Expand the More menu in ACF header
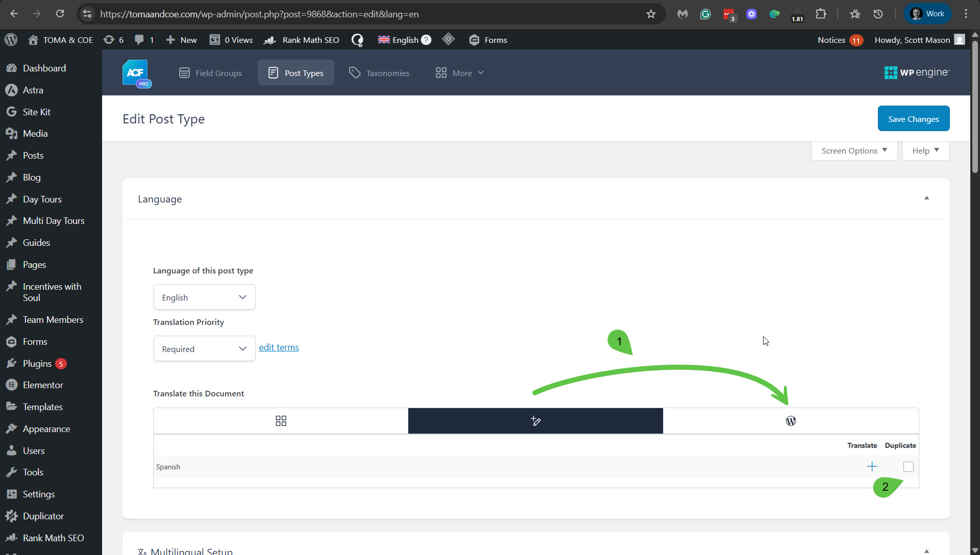 459,73
